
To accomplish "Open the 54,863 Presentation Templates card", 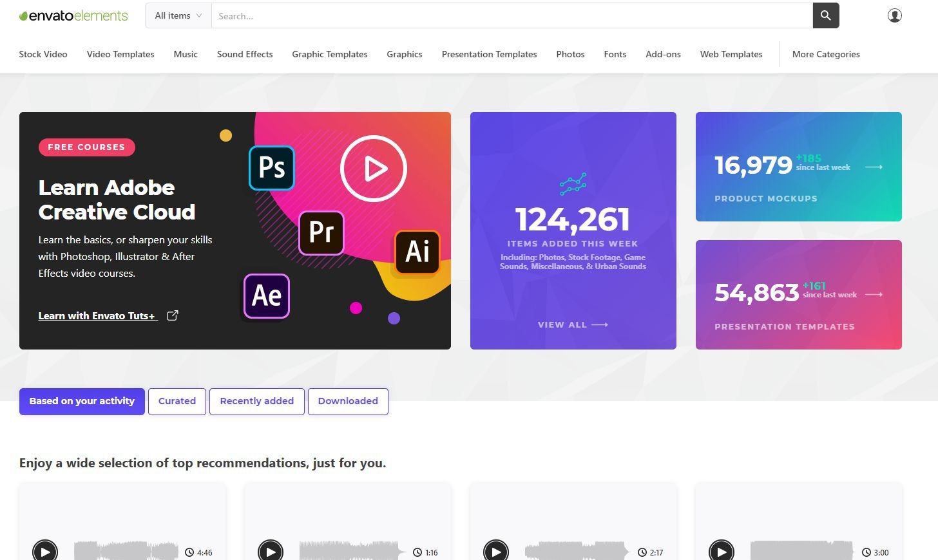I will point(799,295).
